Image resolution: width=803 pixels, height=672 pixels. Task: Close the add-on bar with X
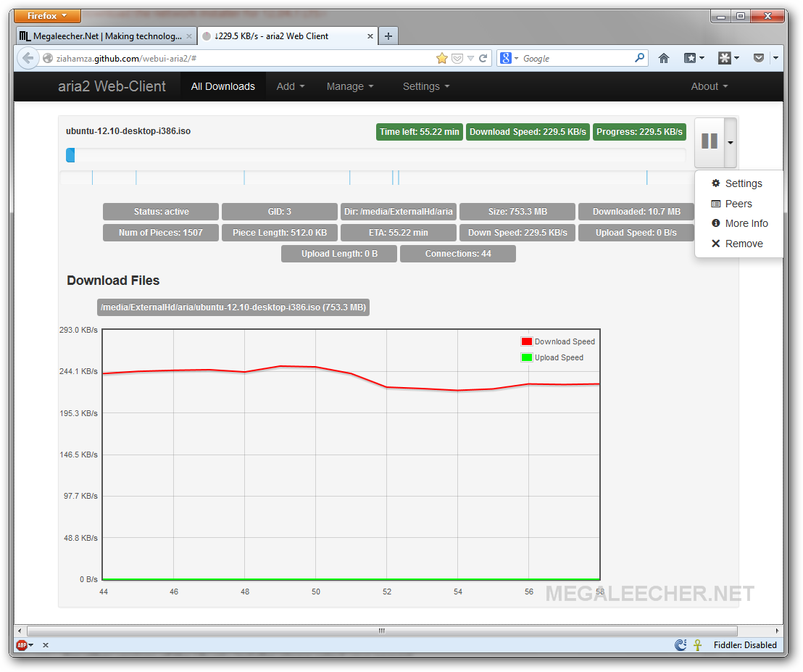(x=46, y=645)
